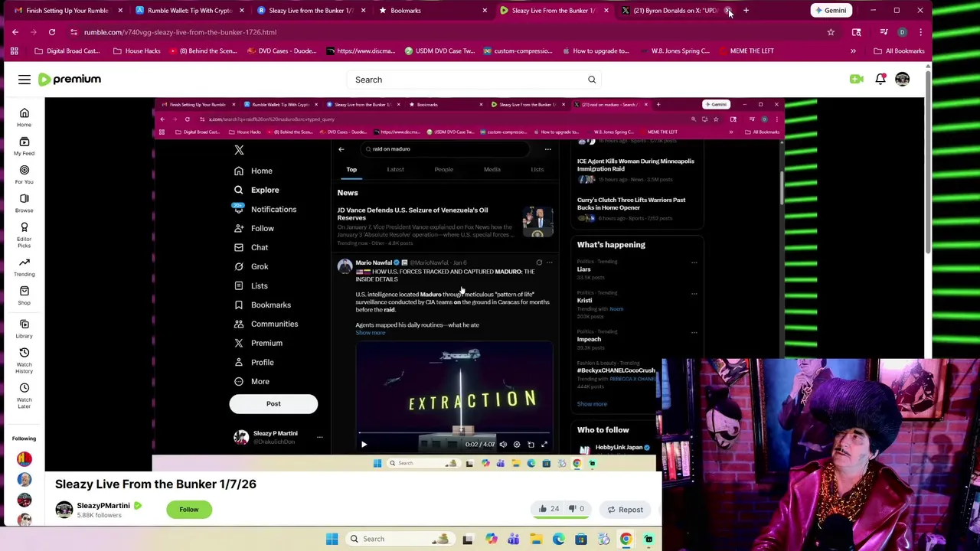Open W.B. Jones Spring bookmark
Viewport: 980px width, 551px height.
(674, 51)
